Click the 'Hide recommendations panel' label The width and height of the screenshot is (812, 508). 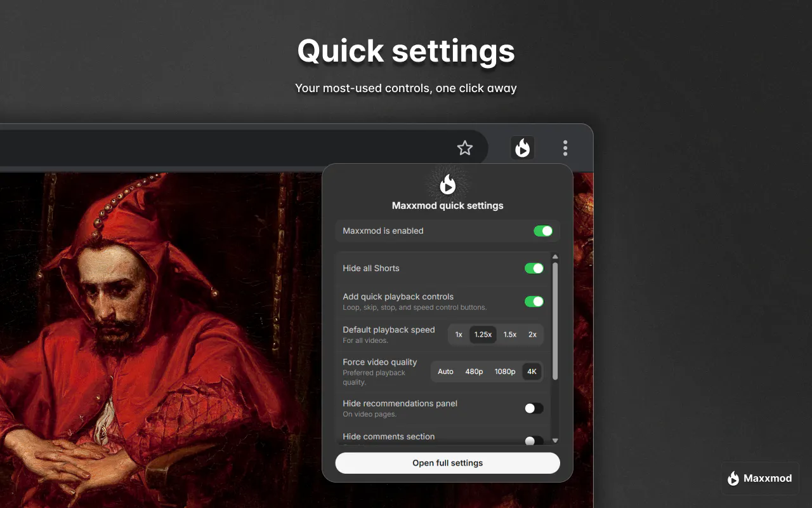(x=400, y=403)
